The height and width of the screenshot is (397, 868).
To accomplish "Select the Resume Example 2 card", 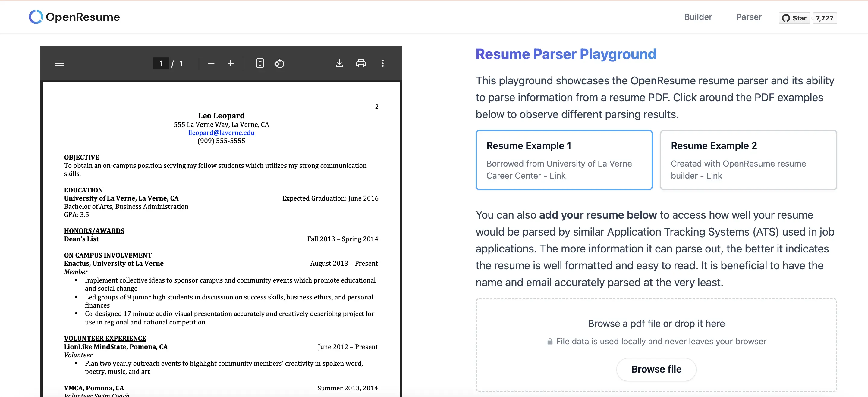I will [748, 160].
